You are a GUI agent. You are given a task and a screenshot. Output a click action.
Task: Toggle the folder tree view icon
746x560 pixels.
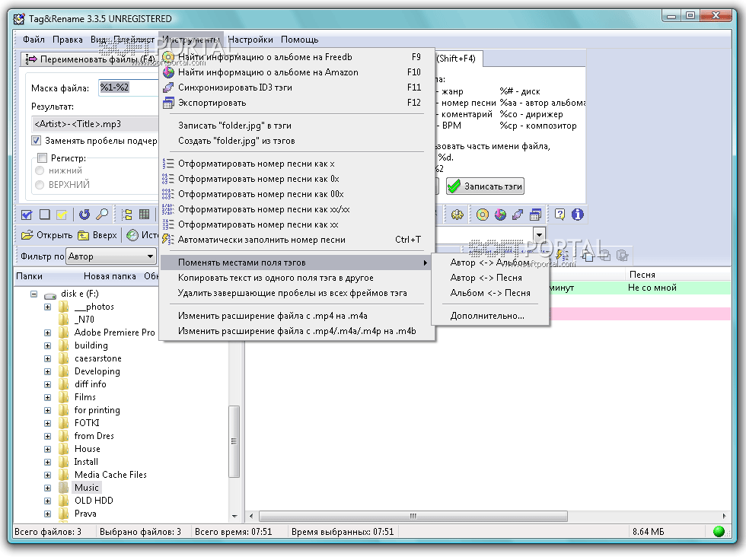point(127,215)
